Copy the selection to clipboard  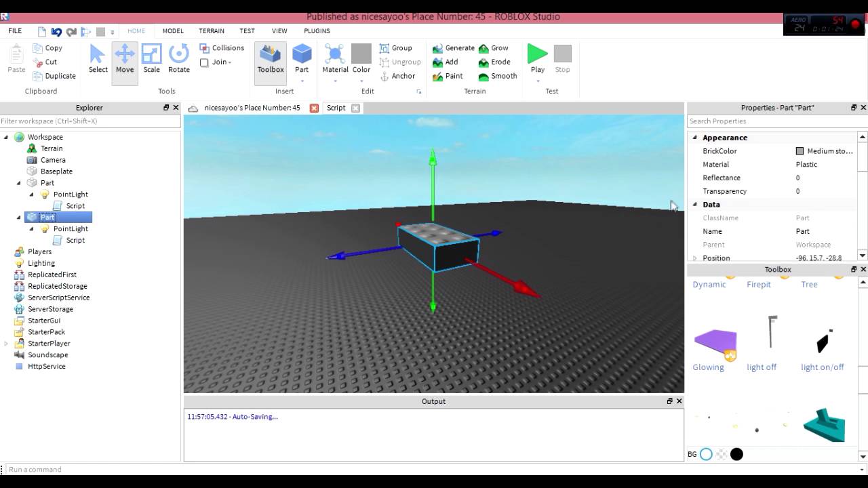(x=47, y=48)
